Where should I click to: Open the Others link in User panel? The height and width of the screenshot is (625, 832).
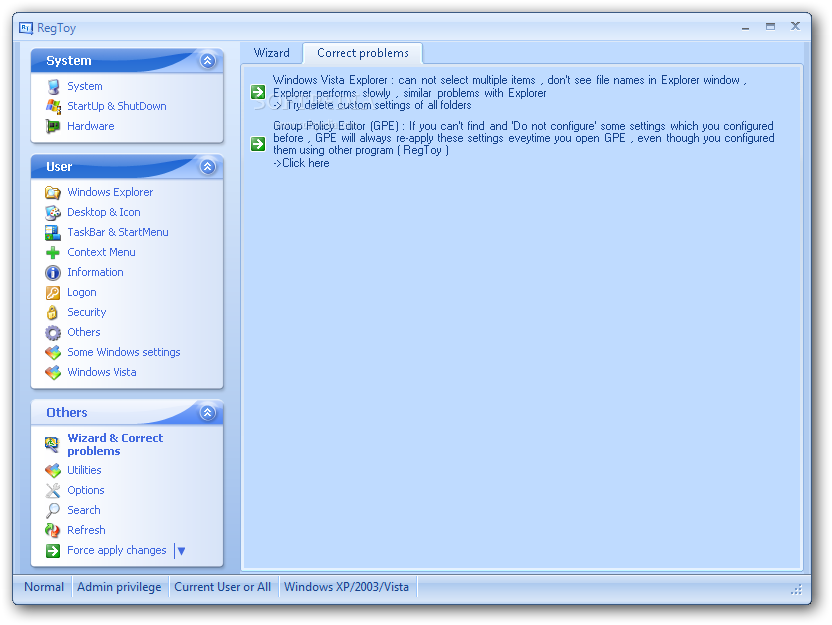click(84, 332)
